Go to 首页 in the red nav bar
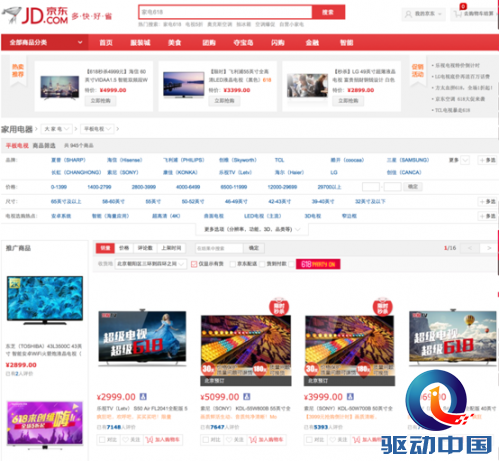 106,43
